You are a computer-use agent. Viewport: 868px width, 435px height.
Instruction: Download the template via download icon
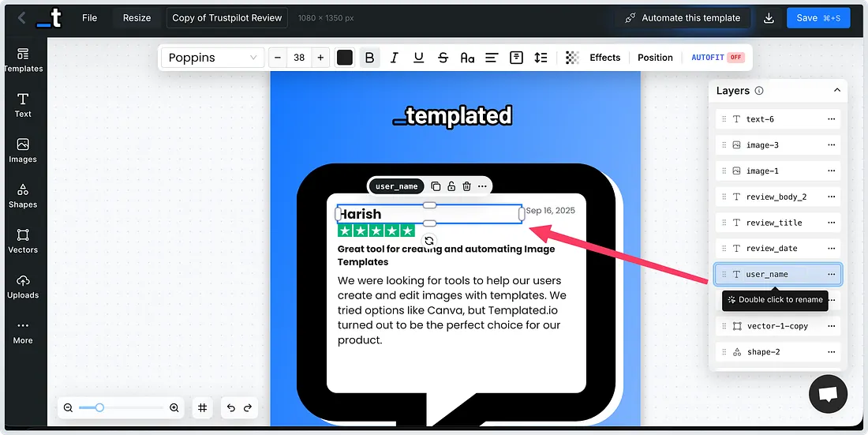[769, 18]
